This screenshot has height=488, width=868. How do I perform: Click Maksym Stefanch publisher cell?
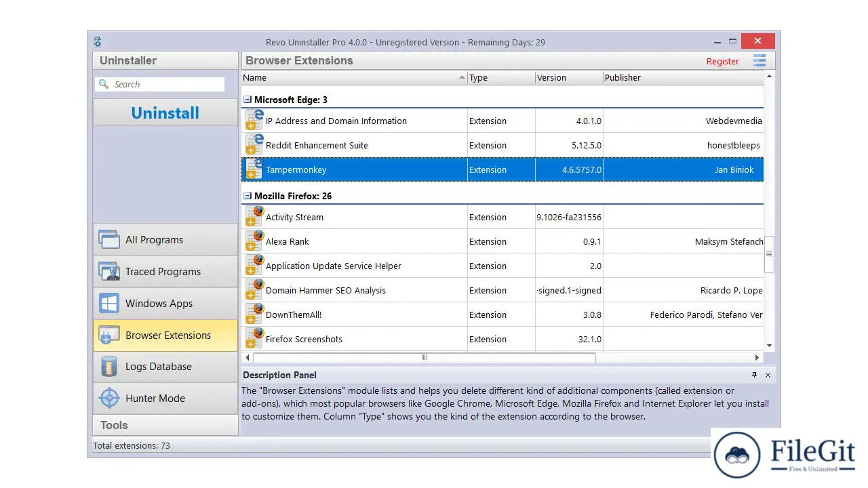(683, 241)
